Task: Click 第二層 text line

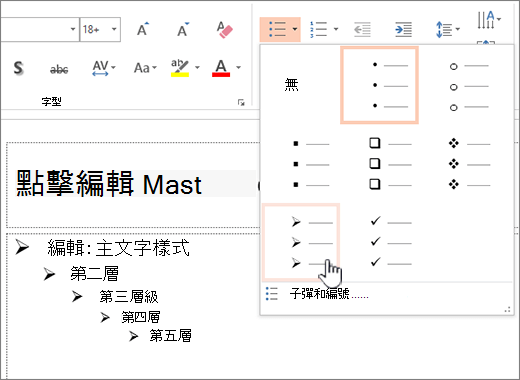Action: [x=95, y=274]
